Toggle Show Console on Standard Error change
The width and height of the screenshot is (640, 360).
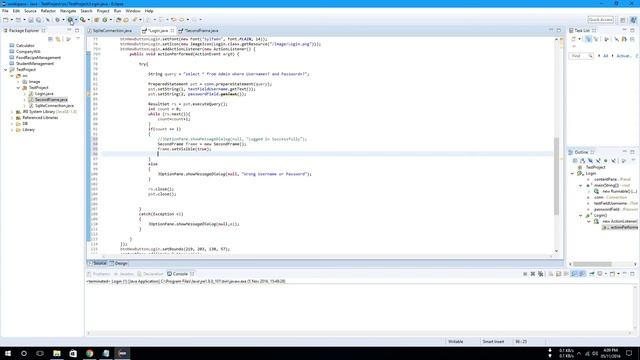(x=582, y=274)
